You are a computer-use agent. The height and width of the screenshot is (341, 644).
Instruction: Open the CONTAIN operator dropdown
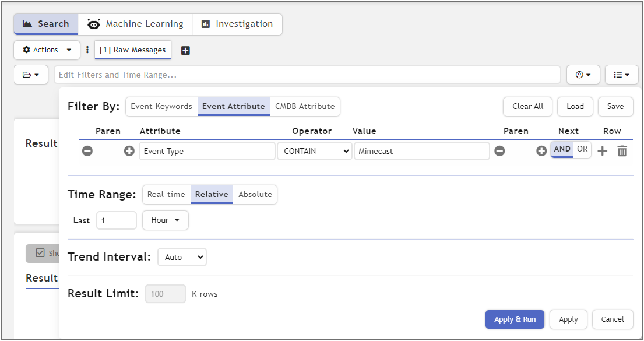[315, 151]
